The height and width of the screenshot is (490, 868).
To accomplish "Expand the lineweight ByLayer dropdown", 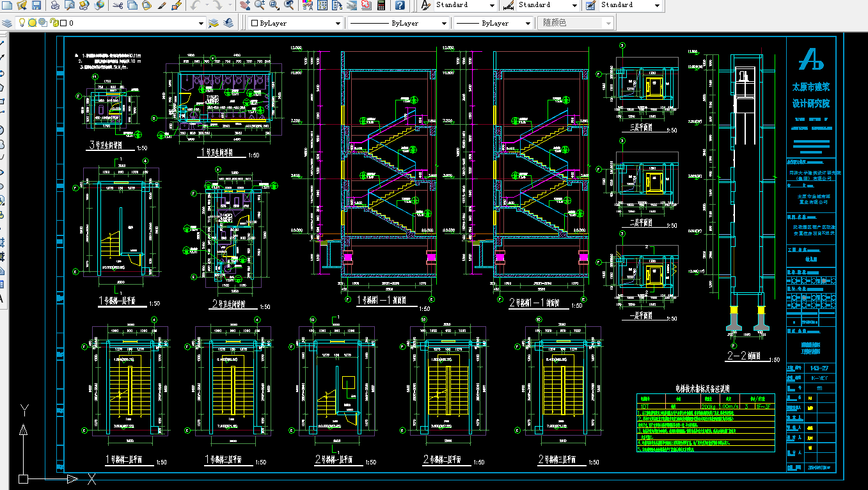I will [493, 23].
